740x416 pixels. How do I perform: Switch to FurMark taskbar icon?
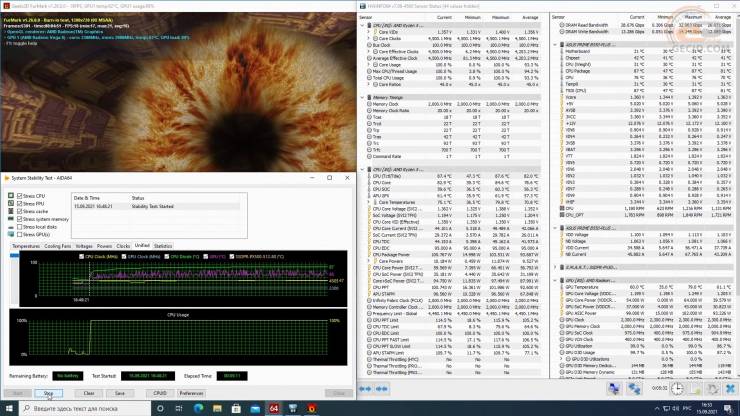(x=311, y=408)
